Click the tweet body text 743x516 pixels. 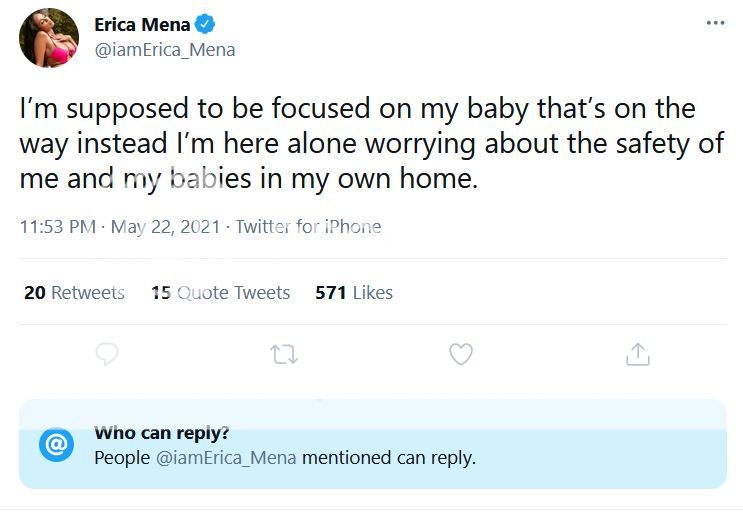370,144
